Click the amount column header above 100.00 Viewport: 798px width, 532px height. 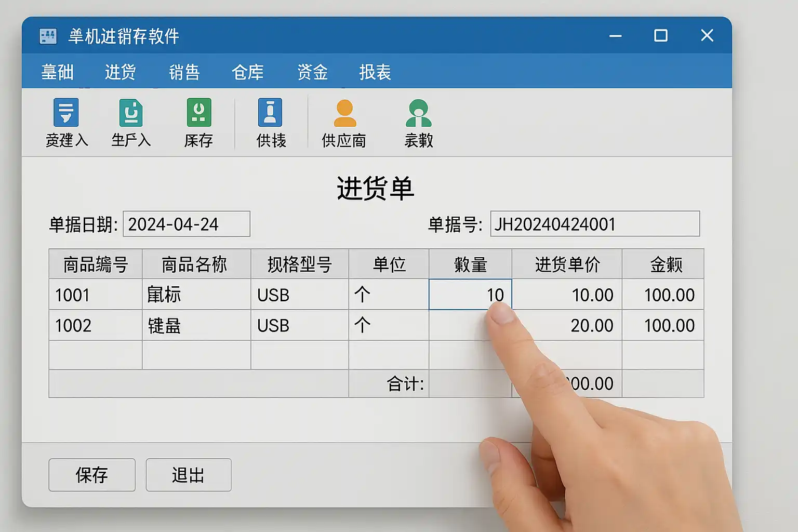coord(663,264)
